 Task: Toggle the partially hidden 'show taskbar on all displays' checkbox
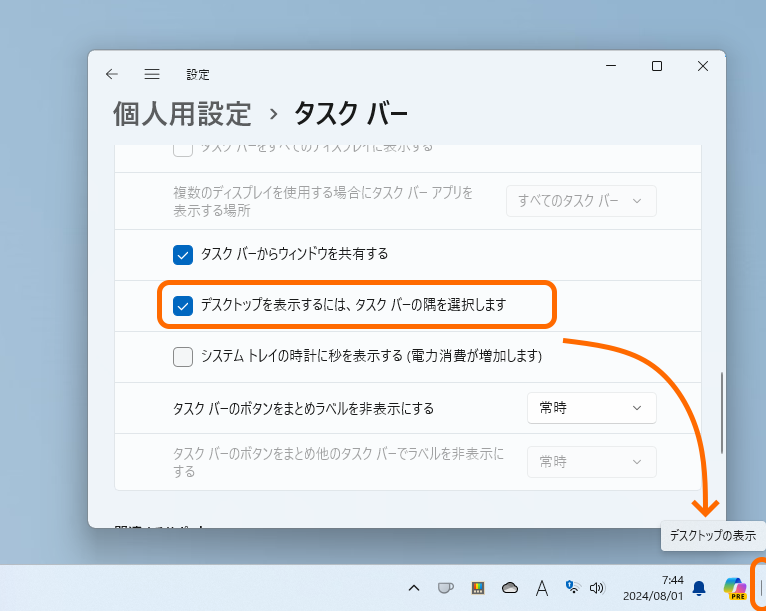pos(183,149)
